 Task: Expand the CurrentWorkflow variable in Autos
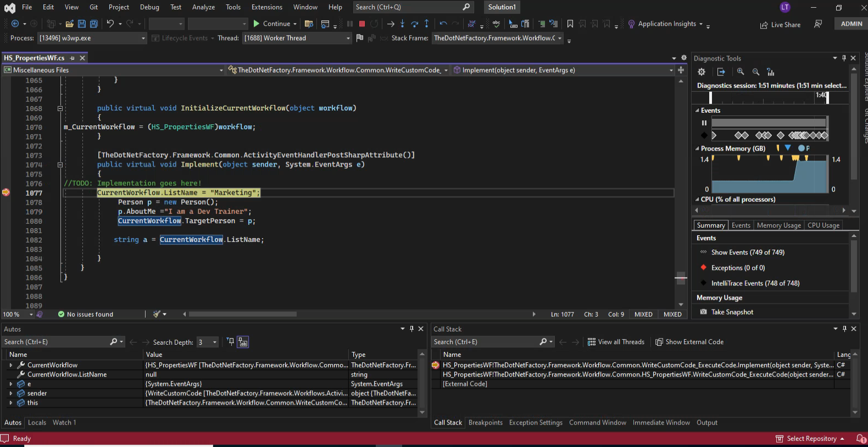coord(10,365)
